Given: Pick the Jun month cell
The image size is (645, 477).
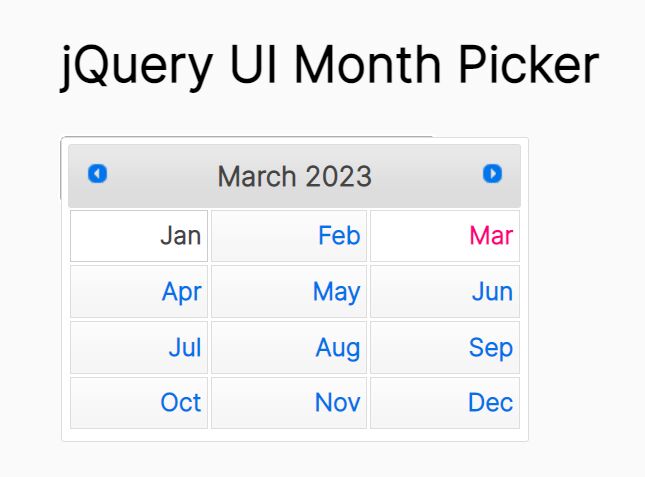Looking at the screenshot, I should point(445,292).
